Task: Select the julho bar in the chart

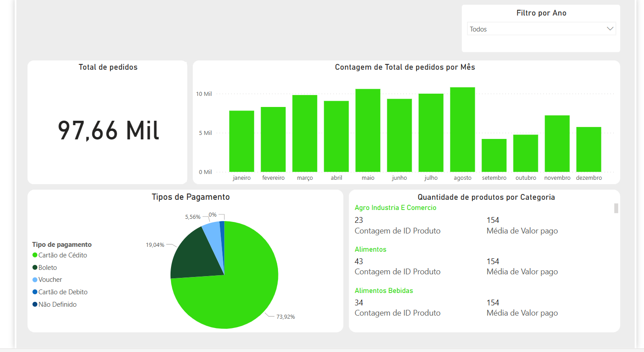Action: tap(431, 133)
